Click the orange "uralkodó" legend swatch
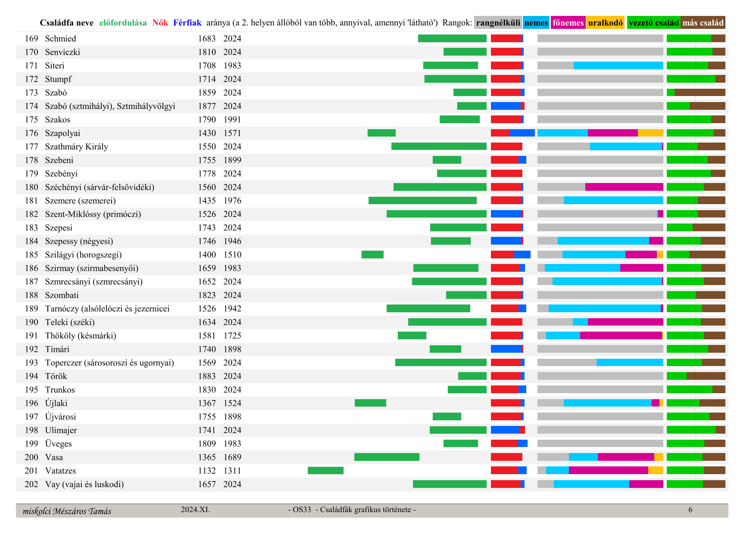 [605, 23]
